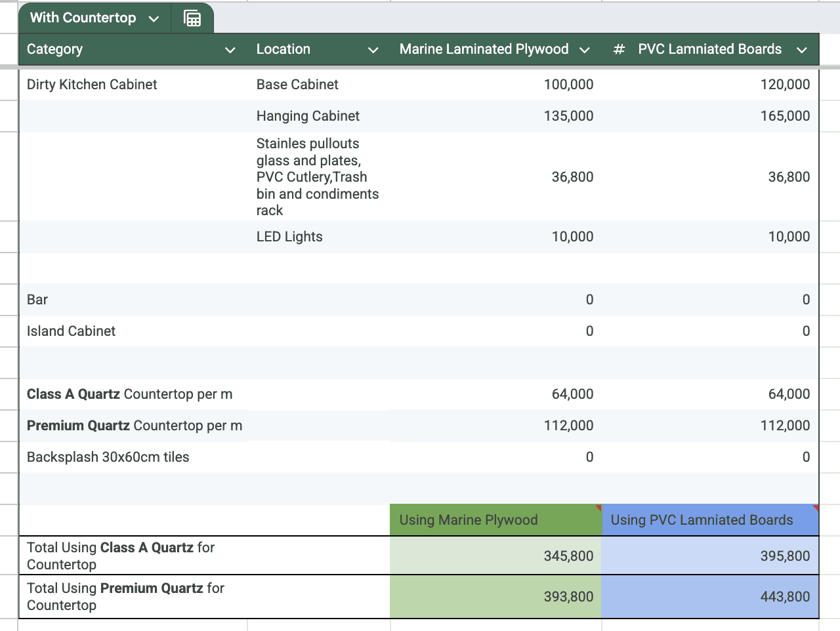Click the # number type icon
Viewport: 840px width, 631px height.
(x=618, y=50)
